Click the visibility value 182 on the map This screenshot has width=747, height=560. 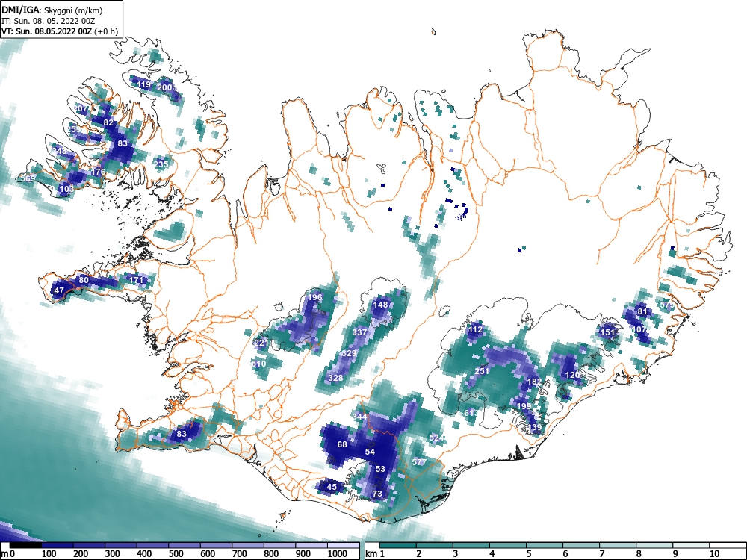pos(535,382)
